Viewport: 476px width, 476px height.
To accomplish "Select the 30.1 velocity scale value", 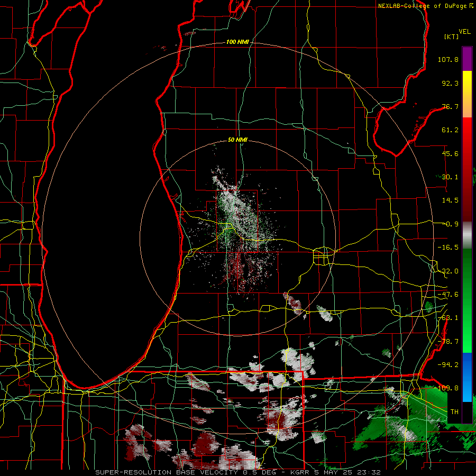I will coord(450,177).
